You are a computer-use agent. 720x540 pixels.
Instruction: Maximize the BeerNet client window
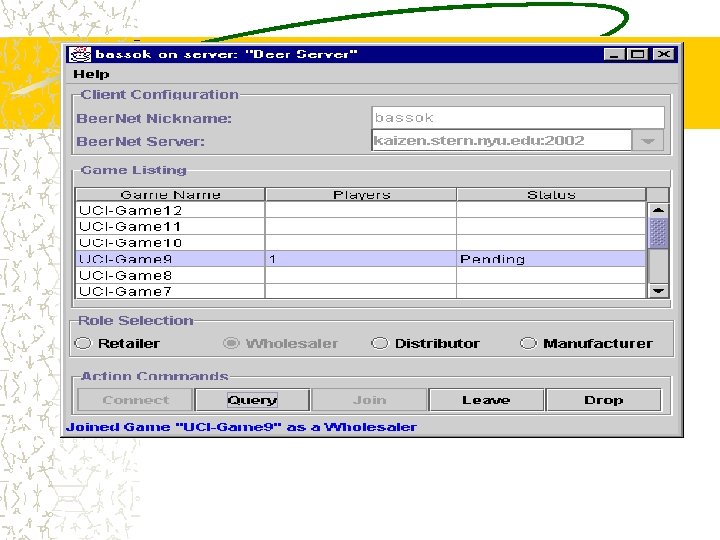tap(638, 54)
